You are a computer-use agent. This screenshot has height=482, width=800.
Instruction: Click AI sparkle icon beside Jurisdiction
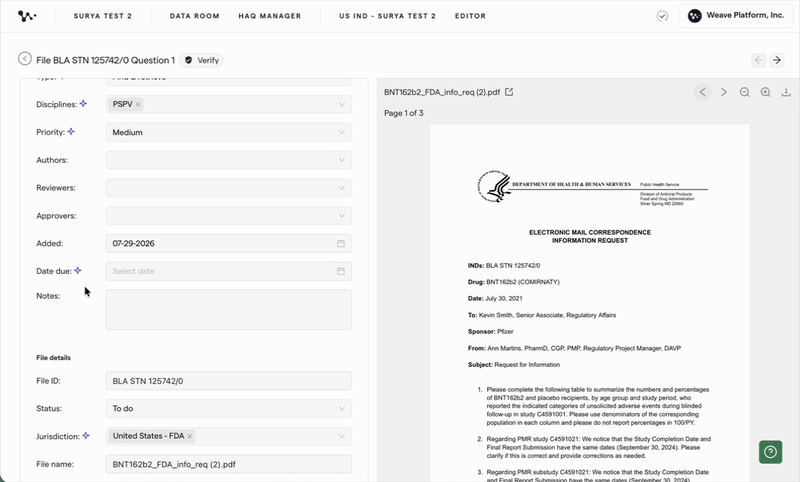(86, 436)
